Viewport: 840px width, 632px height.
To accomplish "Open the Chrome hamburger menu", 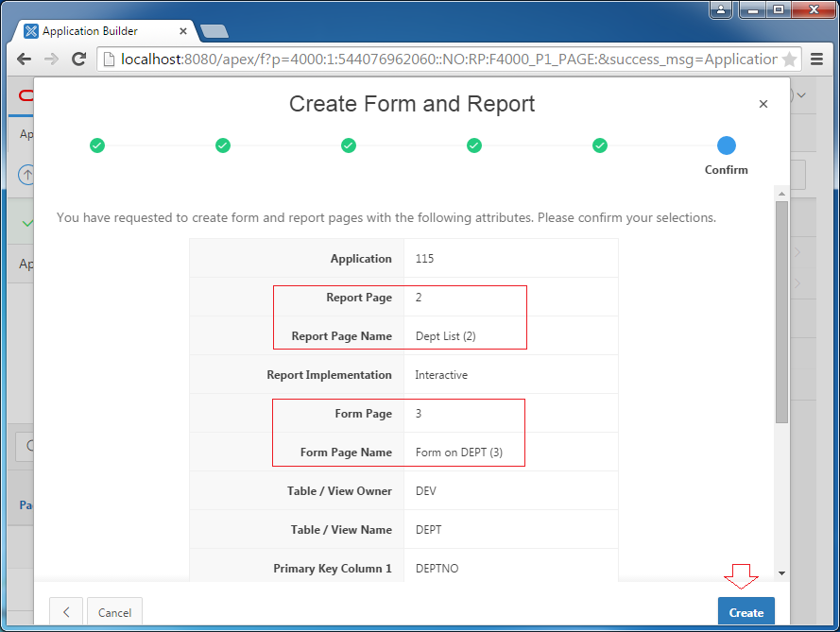I will [816, 59].
